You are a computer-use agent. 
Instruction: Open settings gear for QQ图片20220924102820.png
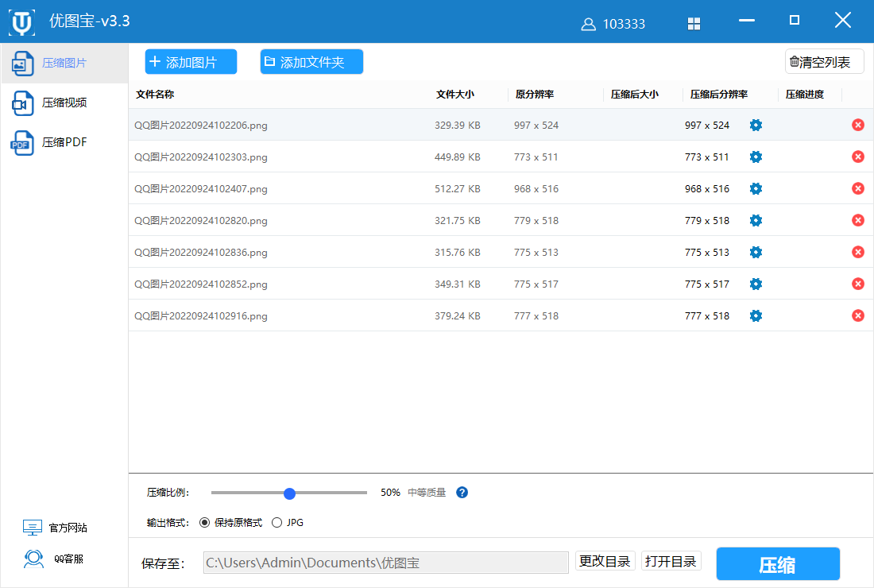tap(756, 221)
